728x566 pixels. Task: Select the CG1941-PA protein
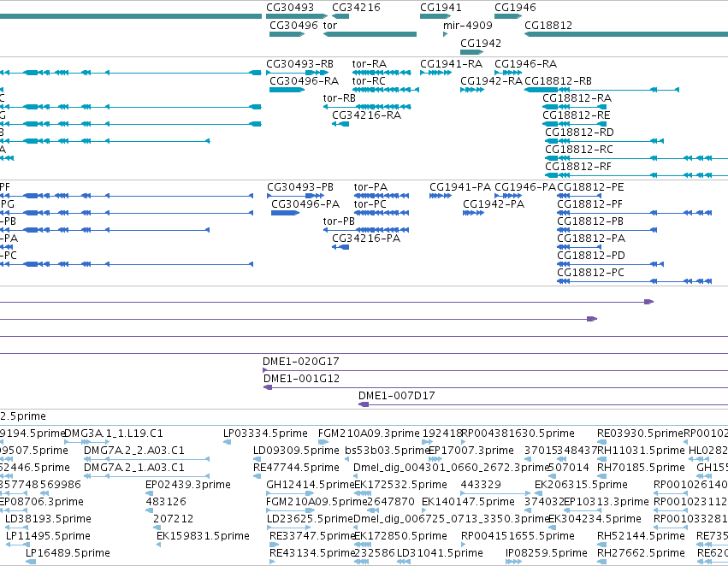click(441, 196)
